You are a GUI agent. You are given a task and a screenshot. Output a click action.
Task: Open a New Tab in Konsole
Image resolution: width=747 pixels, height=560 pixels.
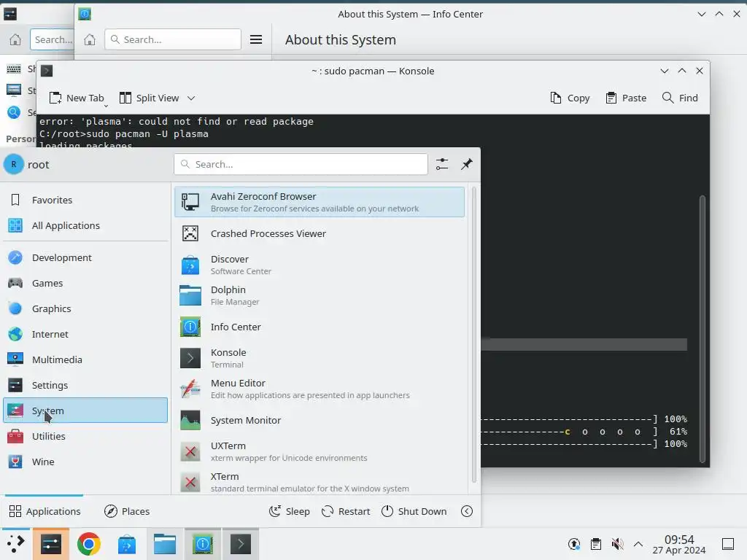77,98
